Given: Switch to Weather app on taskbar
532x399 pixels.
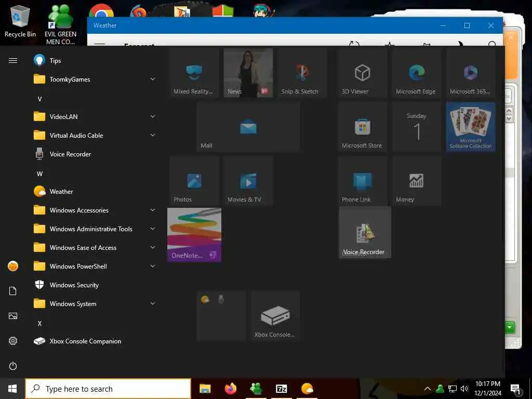Looking at the screenshot, I should coord(308,389).
